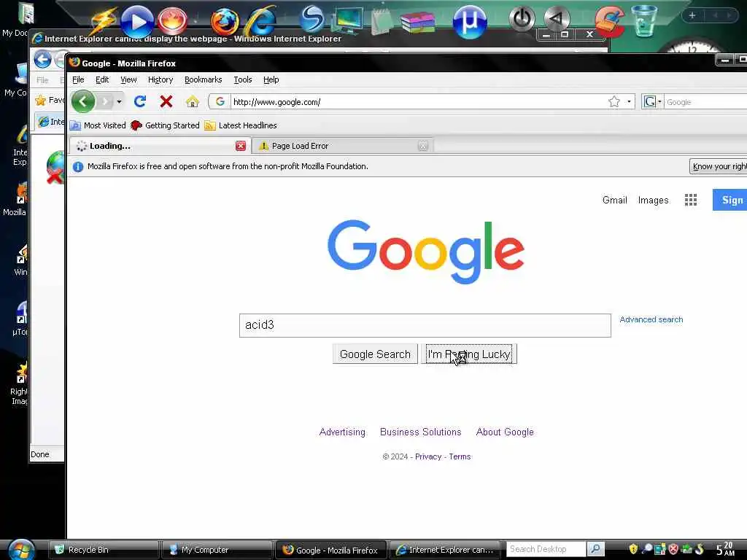747x560 pixels.
Task: Stop loading with the red X icon
Action: [x=166, y=101]
